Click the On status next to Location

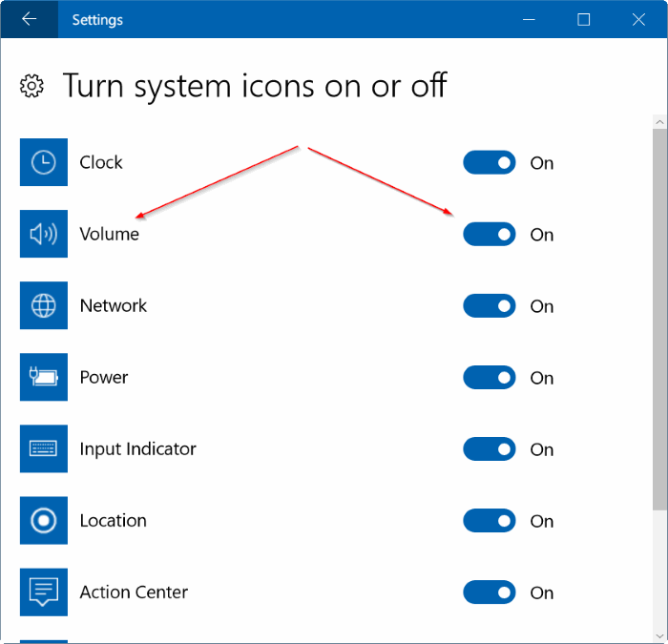click(x=542, y=521)
